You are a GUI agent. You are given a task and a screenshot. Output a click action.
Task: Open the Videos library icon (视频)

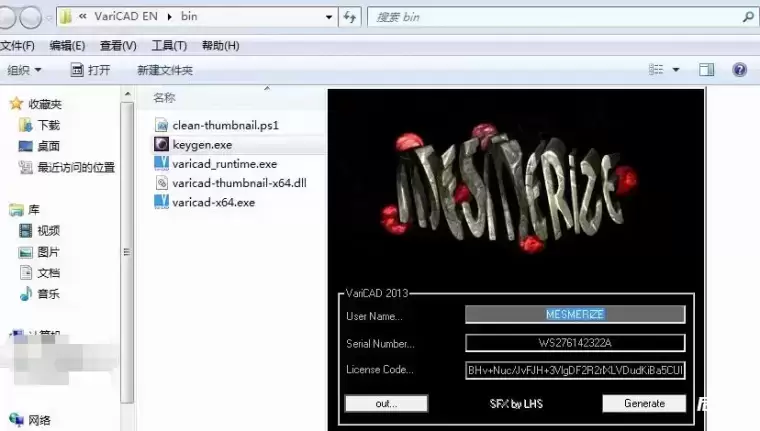click(x=25, y=230)
